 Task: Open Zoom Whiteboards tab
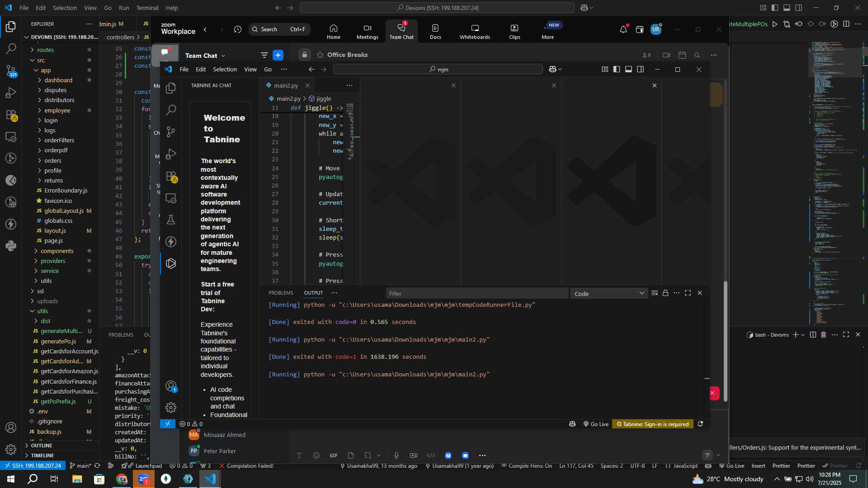(x=475, y=32)
